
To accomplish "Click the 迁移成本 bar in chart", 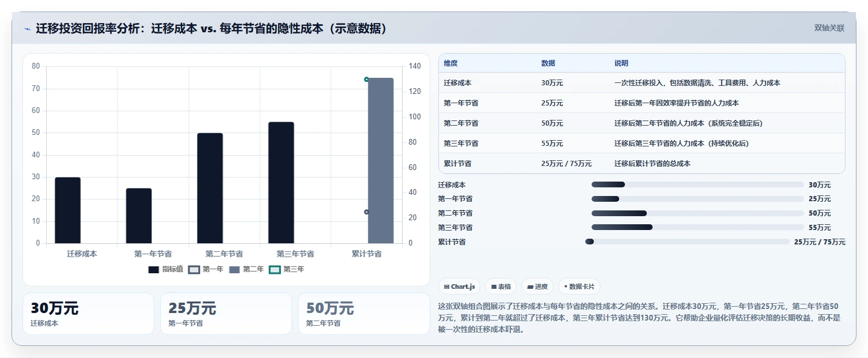I will click(x=67, y=210).
